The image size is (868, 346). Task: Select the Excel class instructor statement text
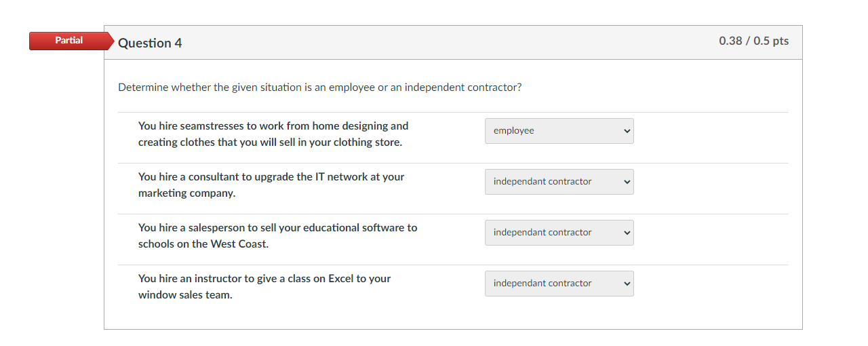(264, 287)
